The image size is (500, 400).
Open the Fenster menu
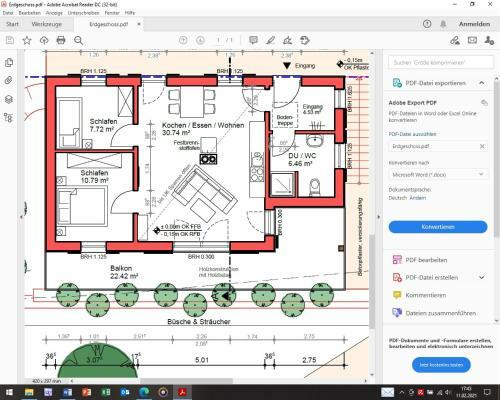(112, 13)
